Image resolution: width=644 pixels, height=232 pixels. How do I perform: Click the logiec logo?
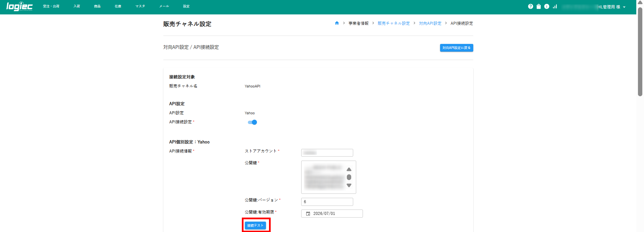[19, 6]
